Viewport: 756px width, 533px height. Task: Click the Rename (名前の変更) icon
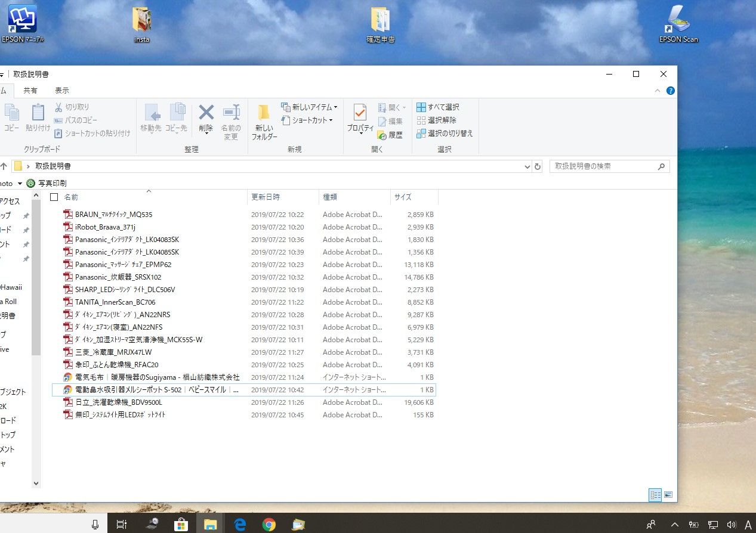point(231,112)
